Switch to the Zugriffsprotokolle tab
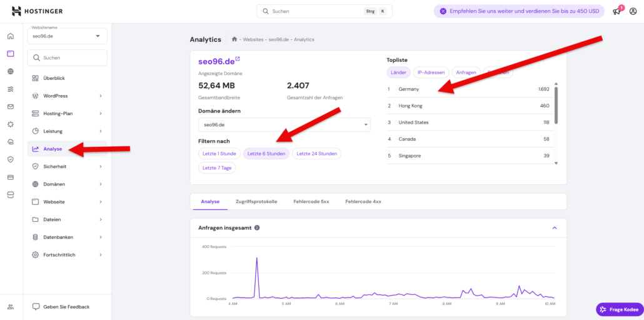This screenshot has height=320, width=644. point(256,202)
